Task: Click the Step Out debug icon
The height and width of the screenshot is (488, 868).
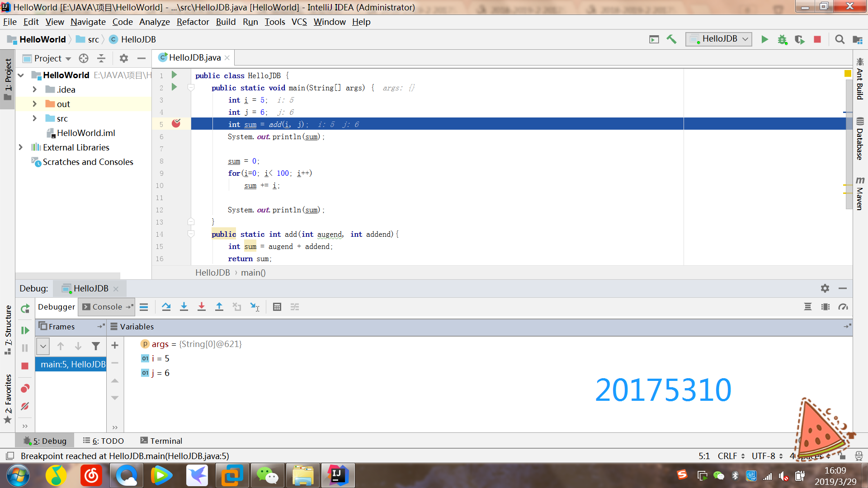Action: click(219, 307)
